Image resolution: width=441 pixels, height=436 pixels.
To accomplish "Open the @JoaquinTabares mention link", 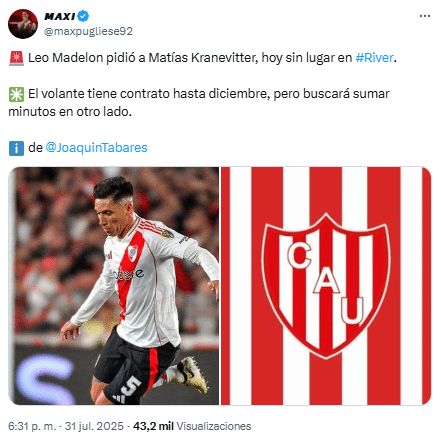I will pyautogui.click(x=96, y=147).
